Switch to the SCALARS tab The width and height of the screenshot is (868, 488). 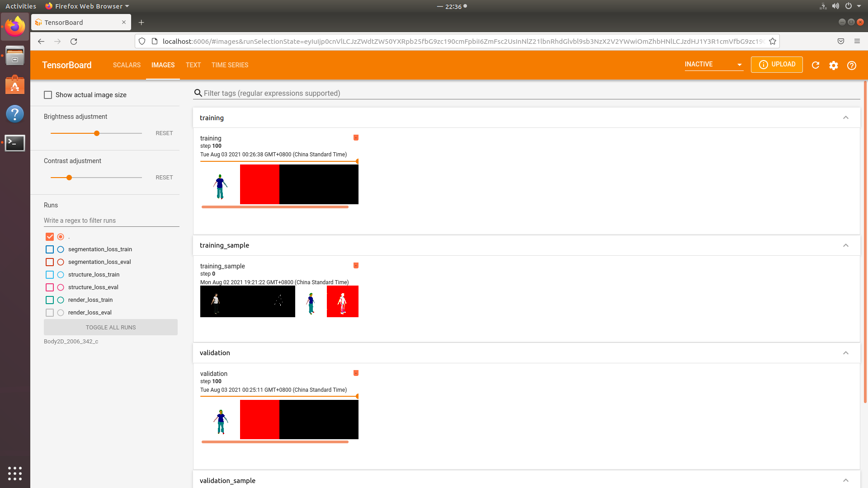127,65
